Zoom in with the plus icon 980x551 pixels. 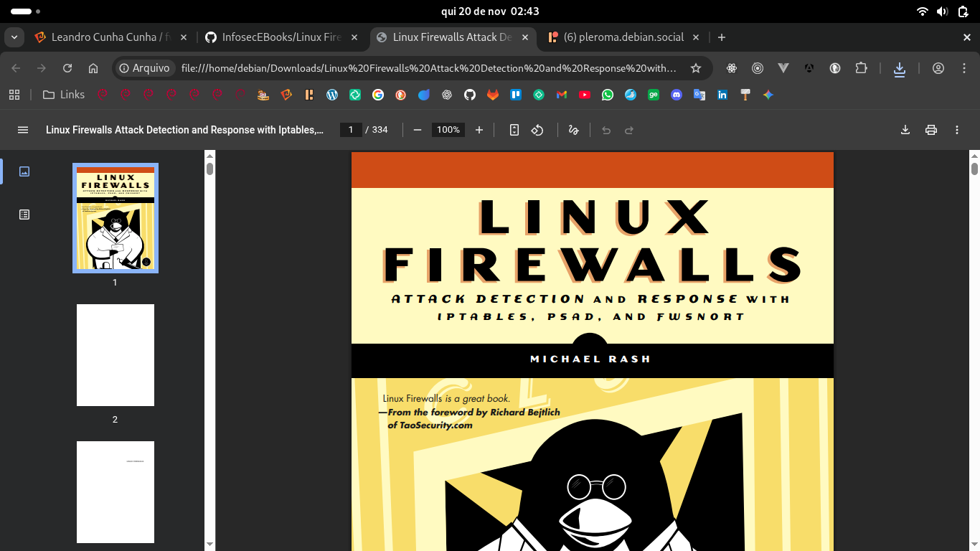pyautogui.click(x=479, y=130)
